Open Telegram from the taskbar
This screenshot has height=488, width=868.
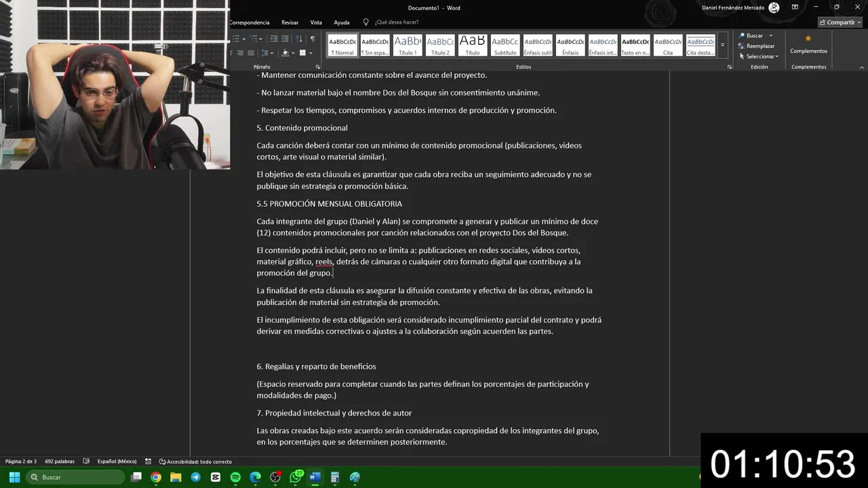[196, 477]
